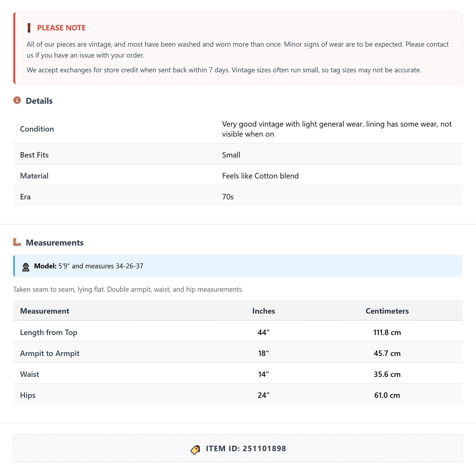Click Feels like Cotton blend material value
476x474 pixels.
261,176
